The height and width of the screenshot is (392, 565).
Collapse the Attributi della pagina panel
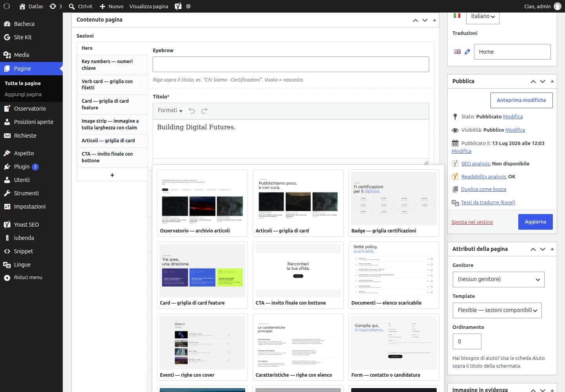(x=552, y=249)
